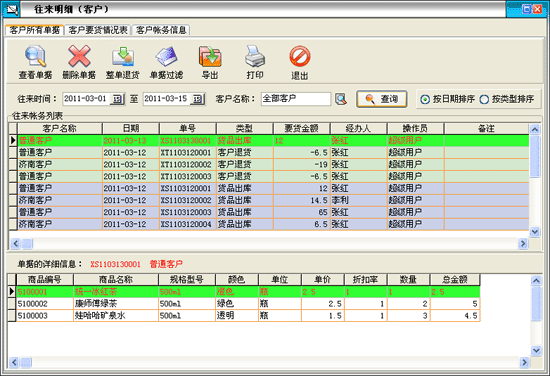550x376 pixels.
Task: Click the customer search magnifier icon
Action: [x=341, y=99]
